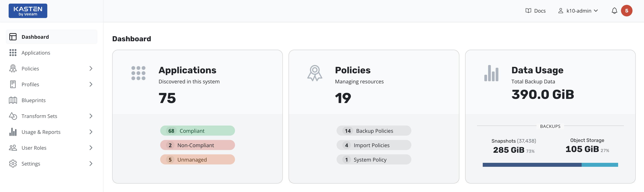View the 14 Backup Policies pill
644x192 pixels.
[373, 131]
